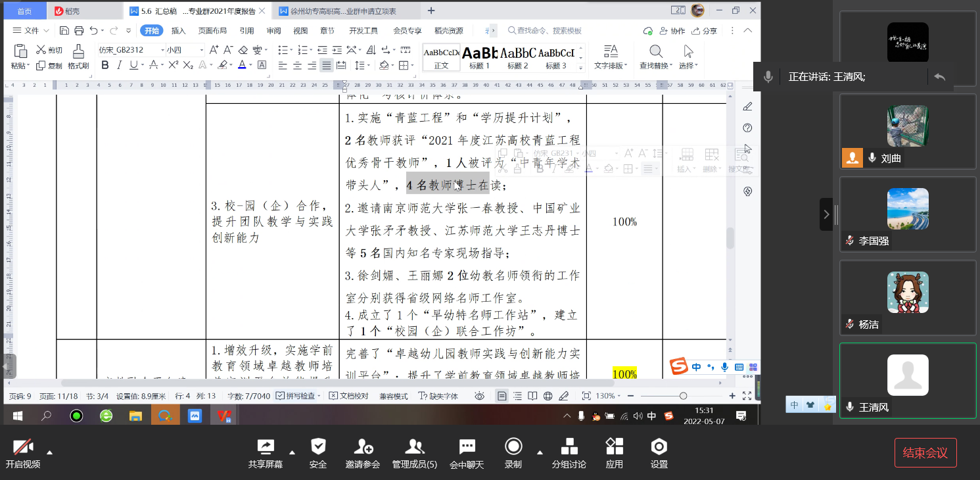Image resolution: width=980 pixels, height=480 pixels.
Task: Click the End Meeting (结束会议) button
Action: [925, 452]
